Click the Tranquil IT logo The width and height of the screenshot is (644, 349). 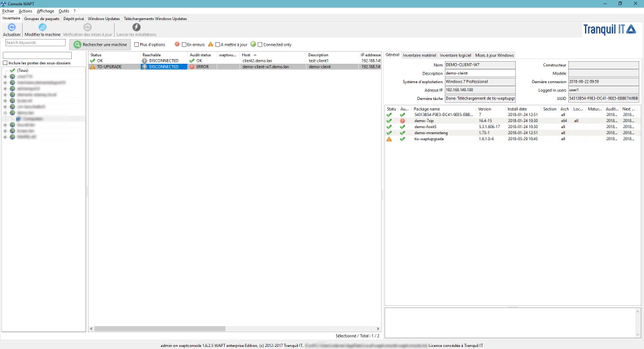610,29
